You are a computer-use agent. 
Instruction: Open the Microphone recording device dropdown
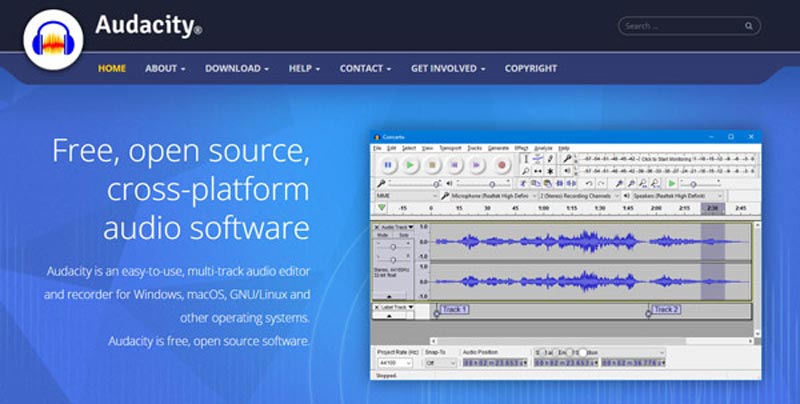[x=495, y=196]
